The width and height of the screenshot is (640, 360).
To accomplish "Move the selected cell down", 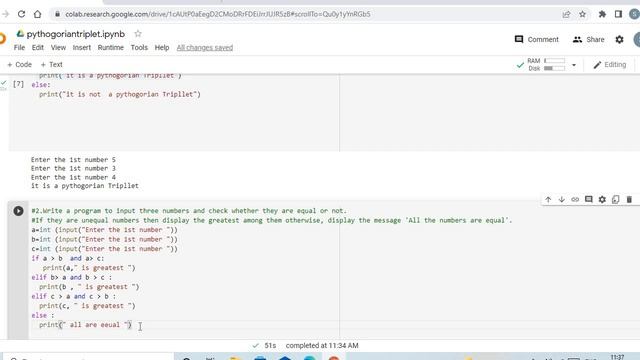I will (562, 200).
